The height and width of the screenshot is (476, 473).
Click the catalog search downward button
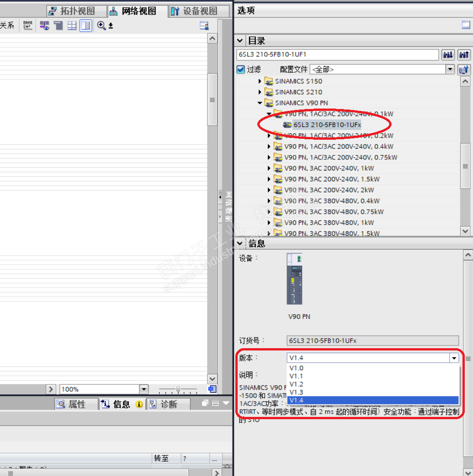pyautogui.click(x=448, y=55)
